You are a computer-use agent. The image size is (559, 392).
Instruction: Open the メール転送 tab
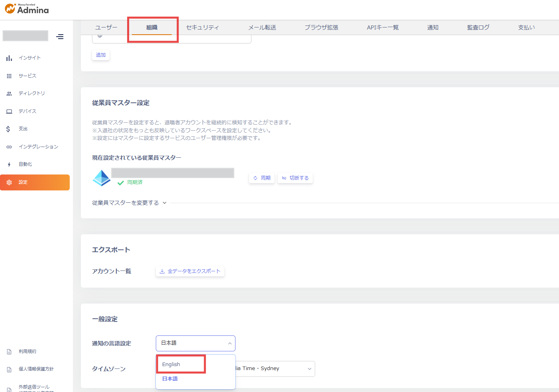pyautogui.click(x=262, y=27)
